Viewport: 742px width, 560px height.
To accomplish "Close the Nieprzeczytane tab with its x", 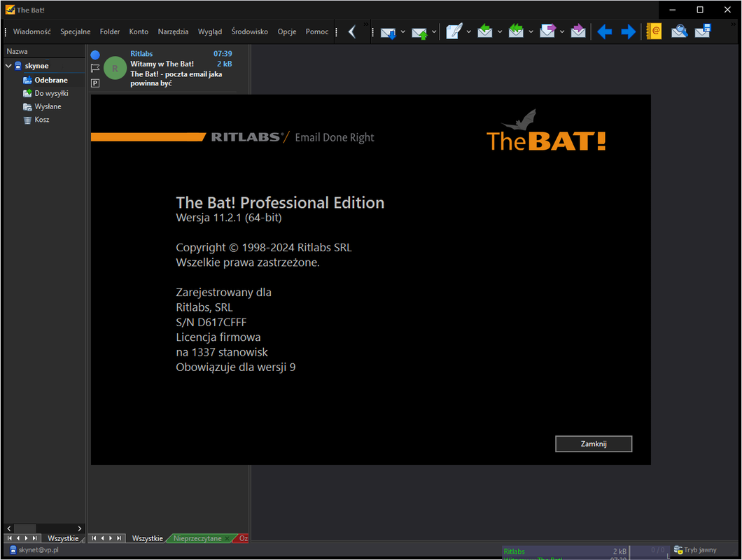I will point(227,538).
